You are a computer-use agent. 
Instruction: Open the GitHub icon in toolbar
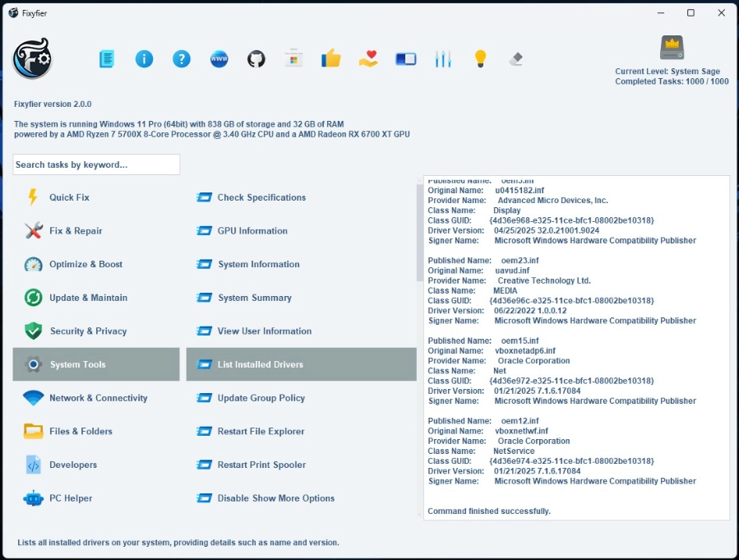[x=256, y=59]
